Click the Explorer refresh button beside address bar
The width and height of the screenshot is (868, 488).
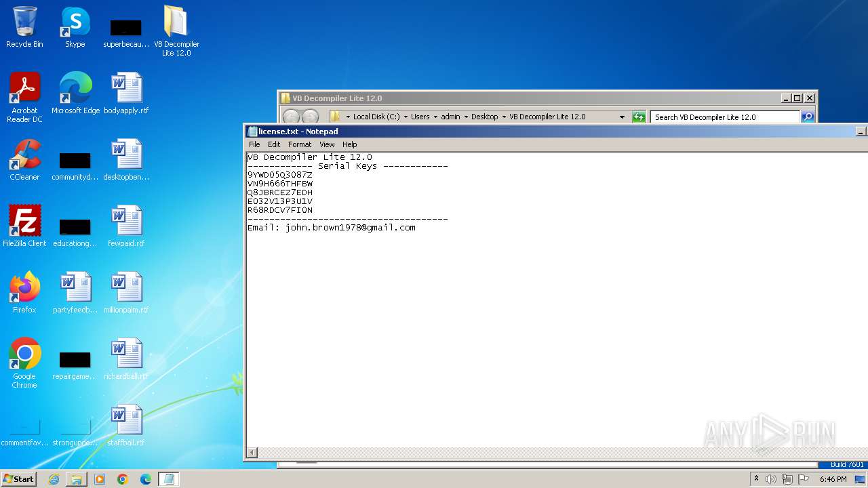pyautogui.click(x=638, y=117)
